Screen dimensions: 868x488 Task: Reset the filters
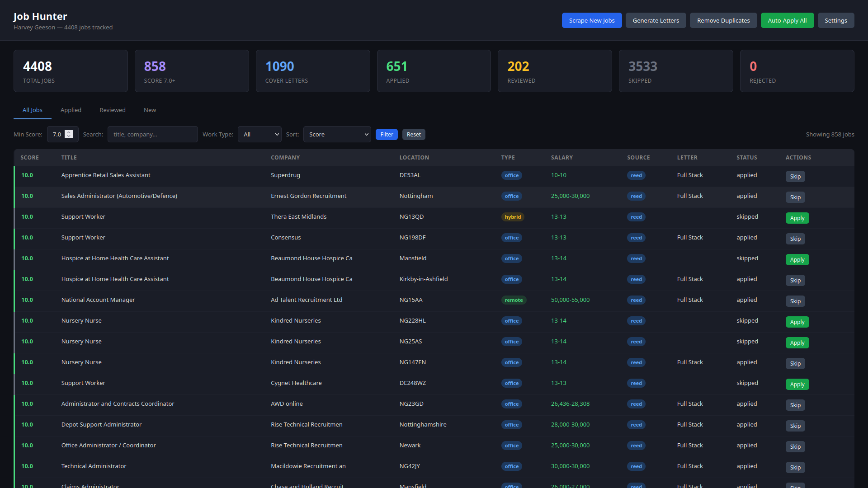point(414,134)
